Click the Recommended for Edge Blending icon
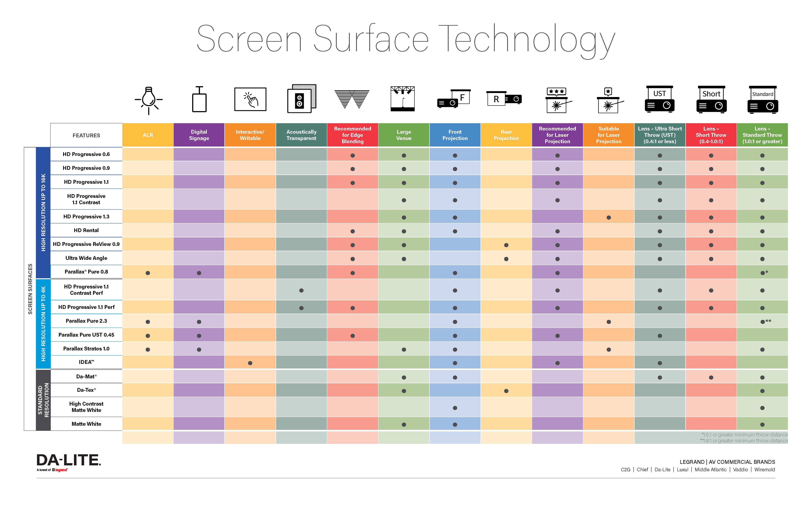 [352, 101]
